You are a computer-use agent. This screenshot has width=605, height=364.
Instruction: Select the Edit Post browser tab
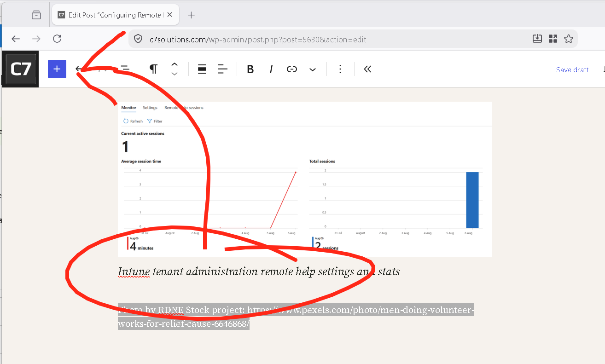[115, 15]
